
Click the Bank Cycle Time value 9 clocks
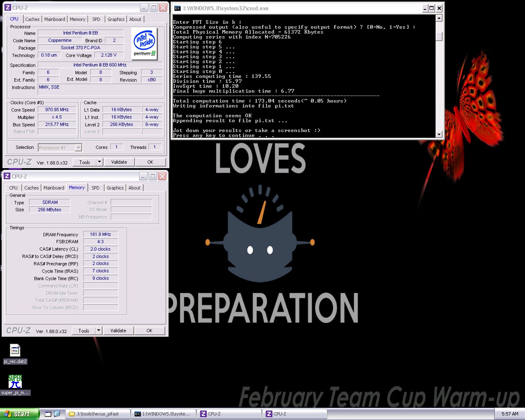(100, 278)
